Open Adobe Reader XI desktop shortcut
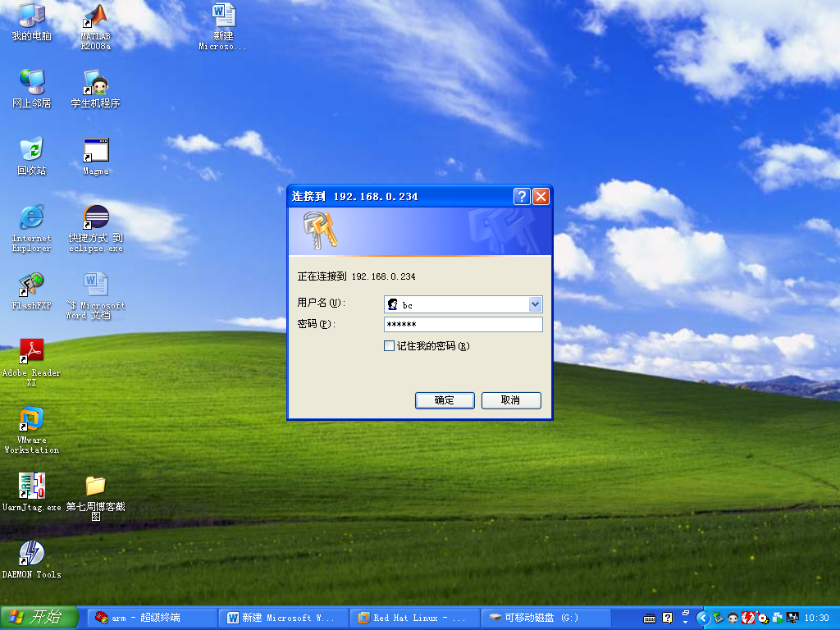The image size is (840, 630). coord(32,363)
